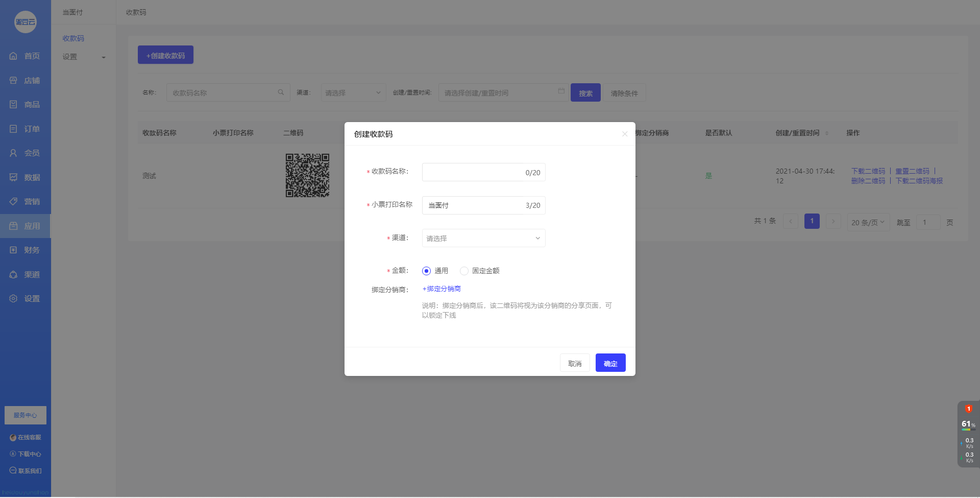Screen dimensions: 980x498
Task: Select the 收款码 menu item
Action: point(73,38)
